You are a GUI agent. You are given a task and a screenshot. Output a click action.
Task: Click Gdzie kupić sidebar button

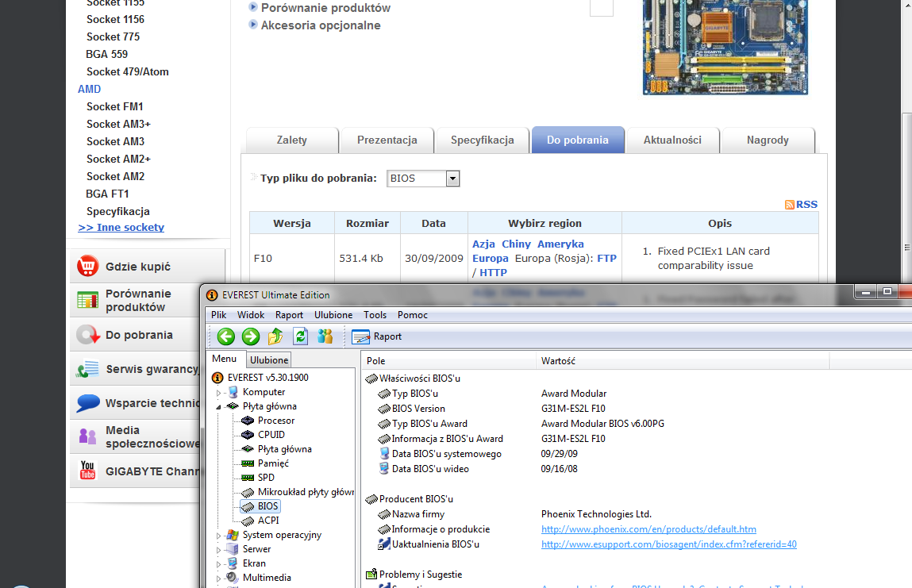(147, 267)
